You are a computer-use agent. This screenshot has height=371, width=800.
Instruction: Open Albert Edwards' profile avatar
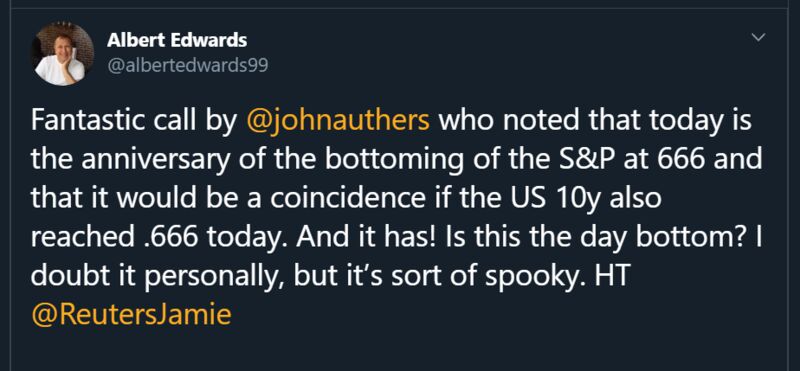point(64,54)
